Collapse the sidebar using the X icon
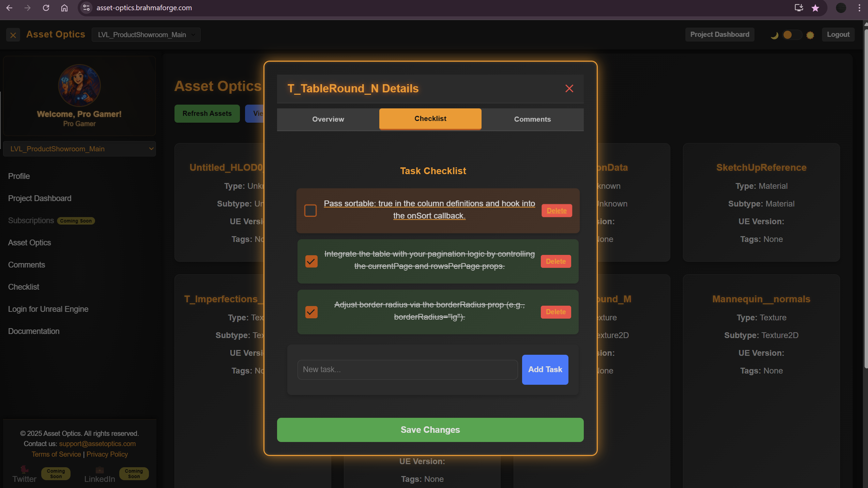The height and width of the screenshot is (488, 868). coord(13,35)
